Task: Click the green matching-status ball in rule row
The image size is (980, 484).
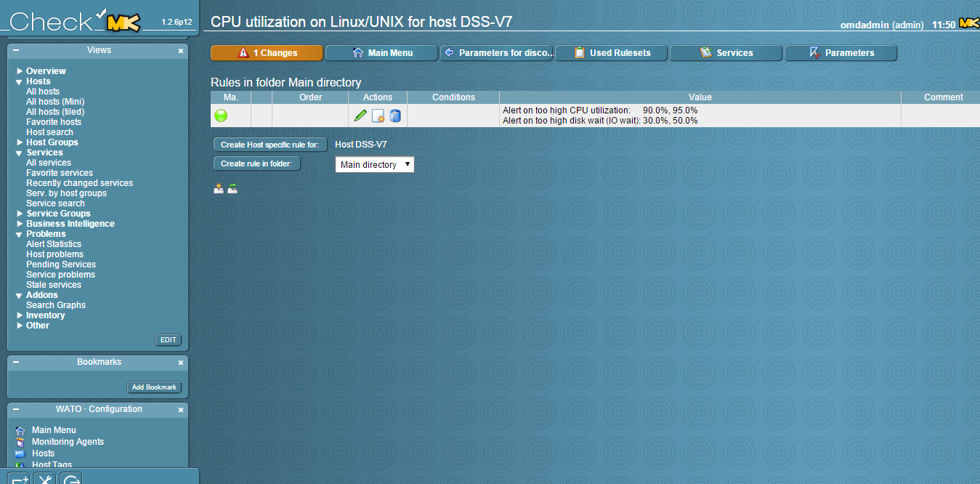Action: 221,116
